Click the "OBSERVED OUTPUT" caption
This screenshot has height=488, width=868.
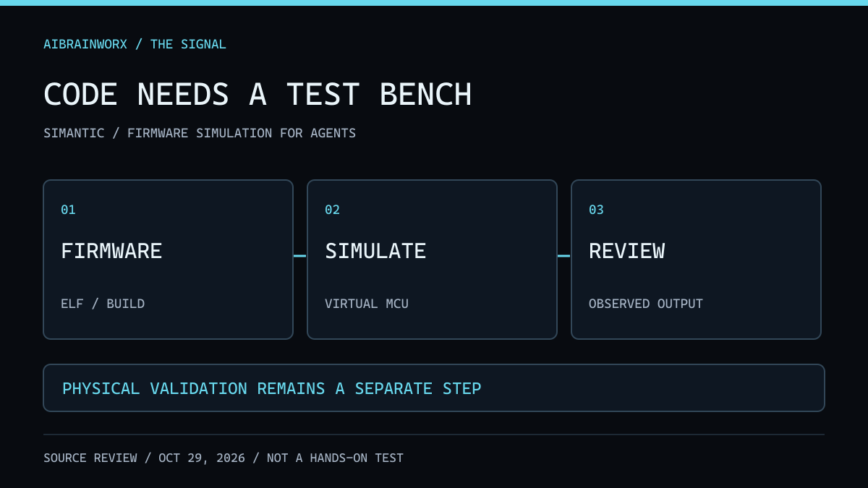[646, 304]
